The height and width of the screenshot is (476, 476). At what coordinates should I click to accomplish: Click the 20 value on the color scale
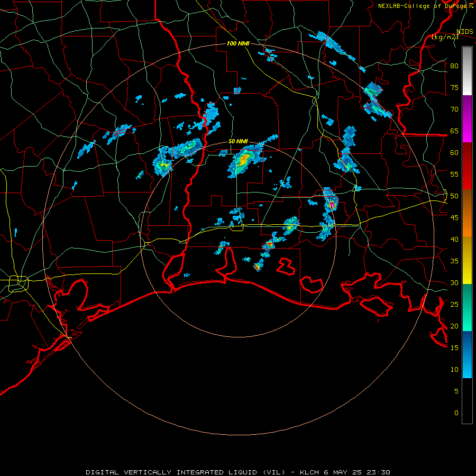pos(454,326)
